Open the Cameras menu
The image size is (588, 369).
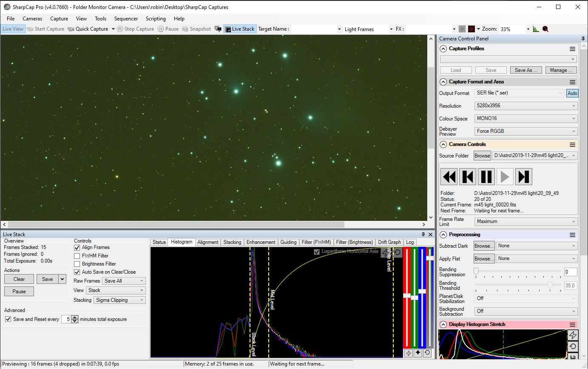click(32, 19)
